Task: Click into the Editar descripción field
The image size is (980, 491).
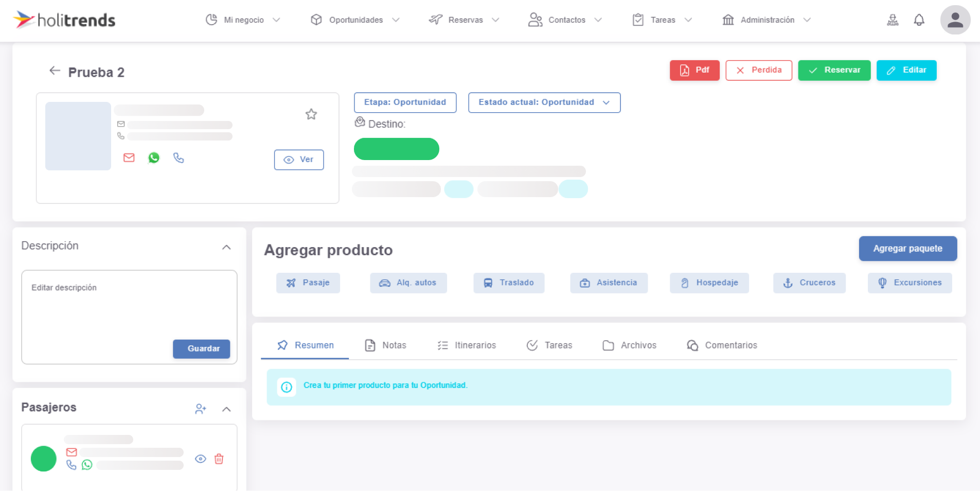Action: click(x=129, y=317)
